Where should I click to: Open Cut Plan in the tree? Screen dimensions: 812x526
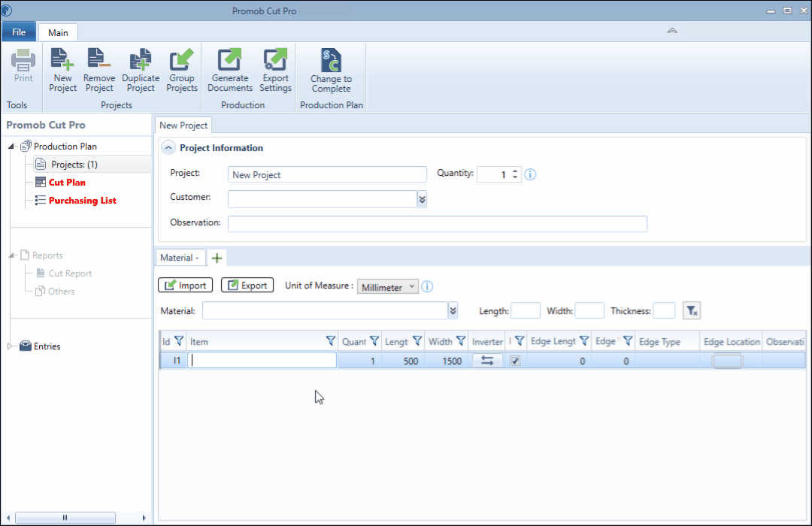pos(67,183)
